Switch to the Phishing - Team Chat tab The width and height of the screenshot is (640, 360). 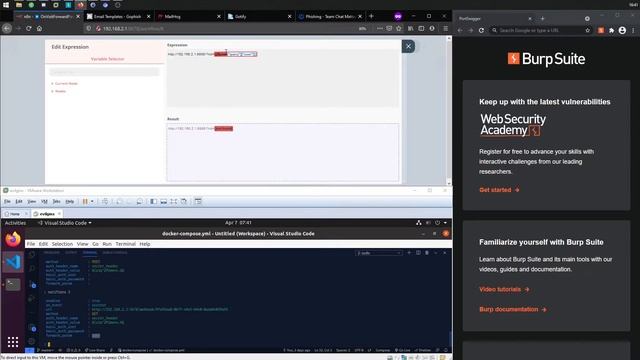330,17
